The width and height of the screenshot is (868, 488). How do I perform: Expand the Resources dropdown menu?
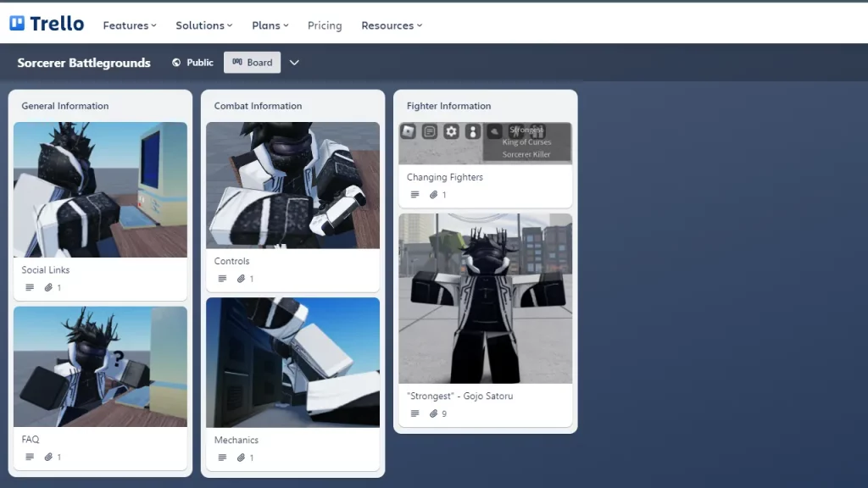click(391, 25)
